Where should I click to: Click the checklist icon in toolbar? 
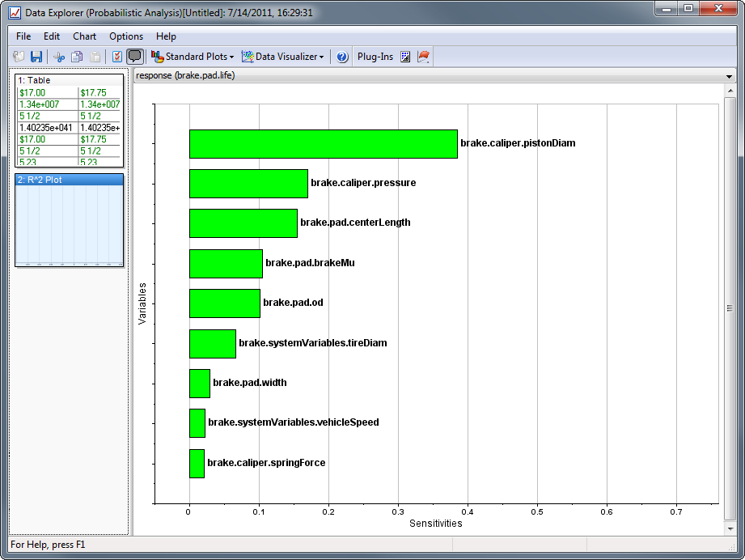click(116, 57)
